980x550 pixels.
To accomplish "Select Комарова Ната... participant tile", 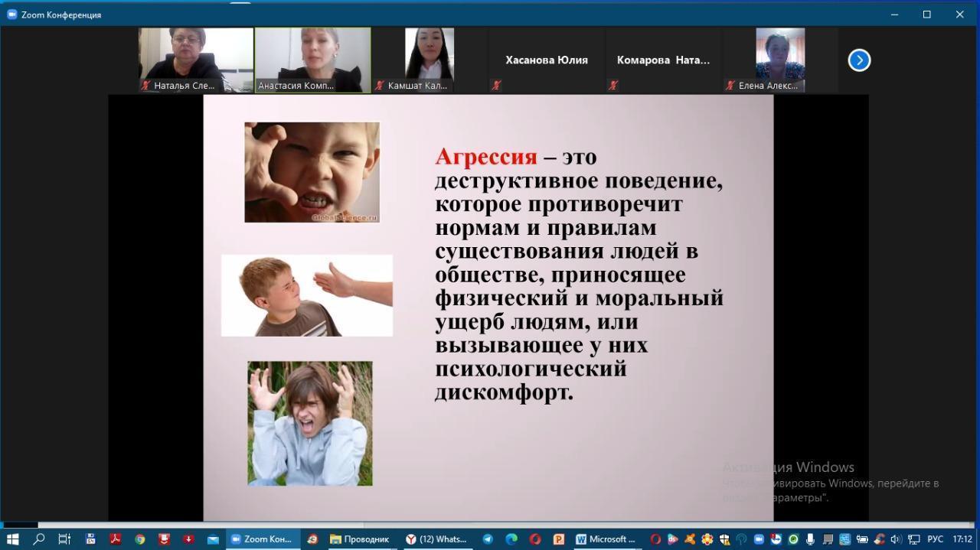I will pos(663,60).
